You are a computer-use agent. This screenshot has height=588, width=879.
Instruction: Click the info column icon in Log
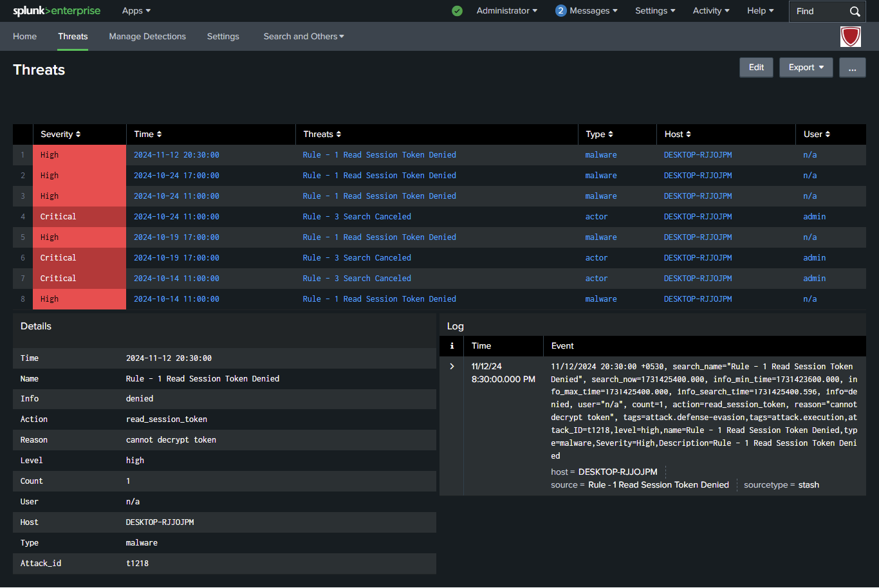coord(452,346)
